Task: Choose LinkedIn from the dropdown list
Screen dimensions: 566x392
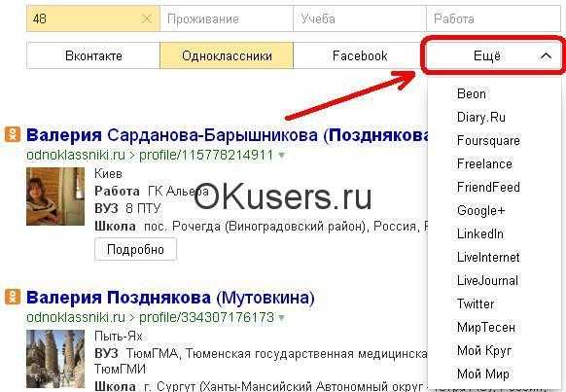Action: click(479, 233)
